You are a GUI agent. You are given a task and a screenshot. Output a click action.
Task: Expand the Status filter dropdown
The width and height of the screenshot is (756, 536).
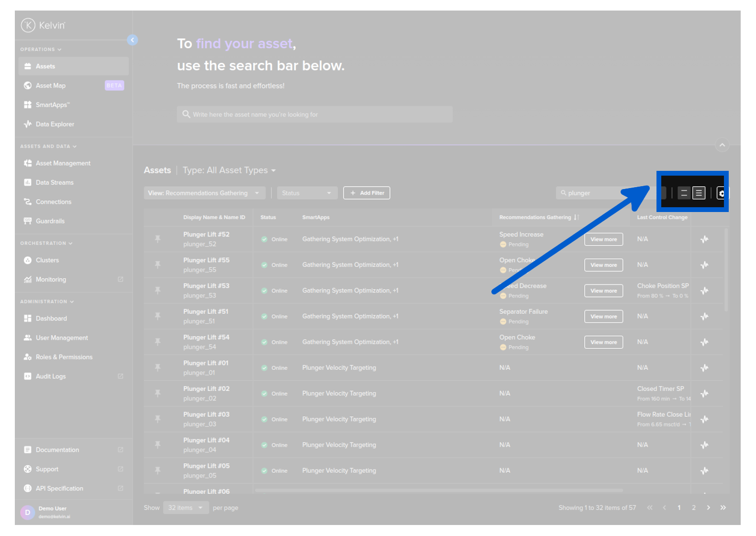pos(307,193)
